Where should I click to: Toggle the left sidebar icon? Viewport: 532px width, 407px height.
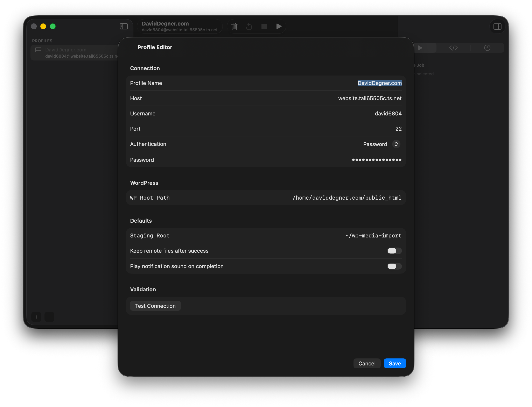point(124,26)
